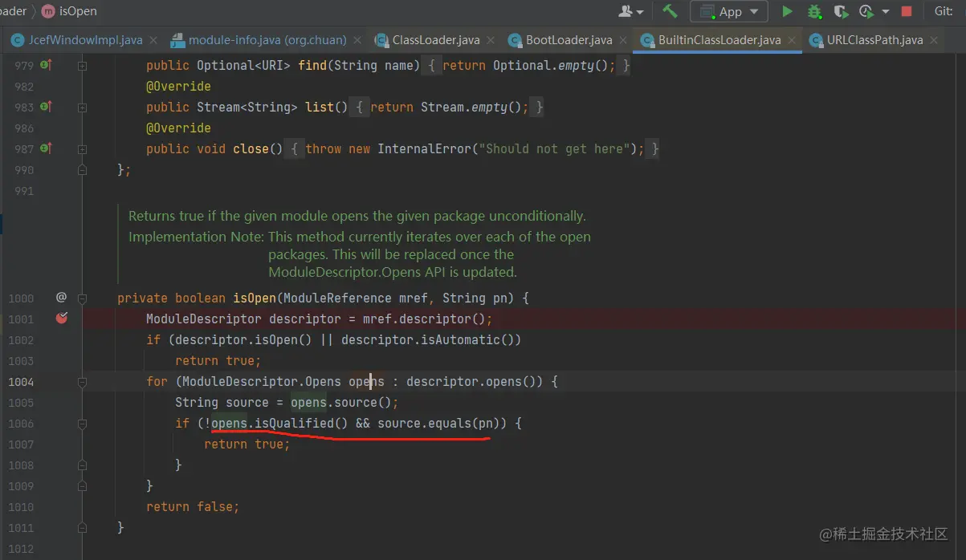
Task: Close the BootLoader.java tab
Action: [x=625, y=39]
